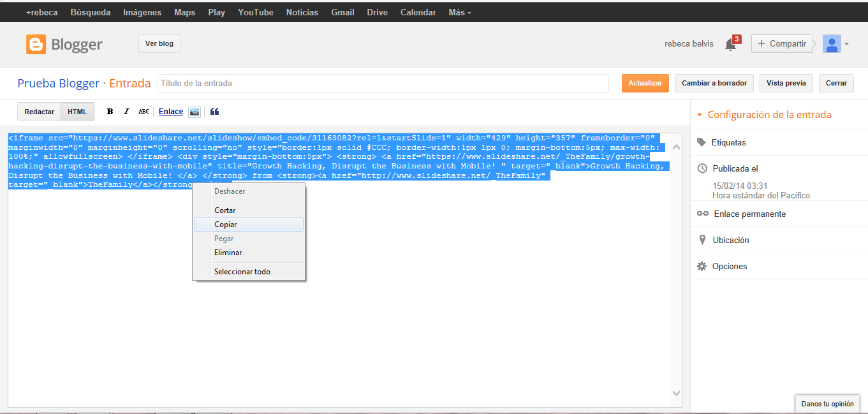Click the rebeca belvis username
Screen dimensions: 868x414
point(689,44)
